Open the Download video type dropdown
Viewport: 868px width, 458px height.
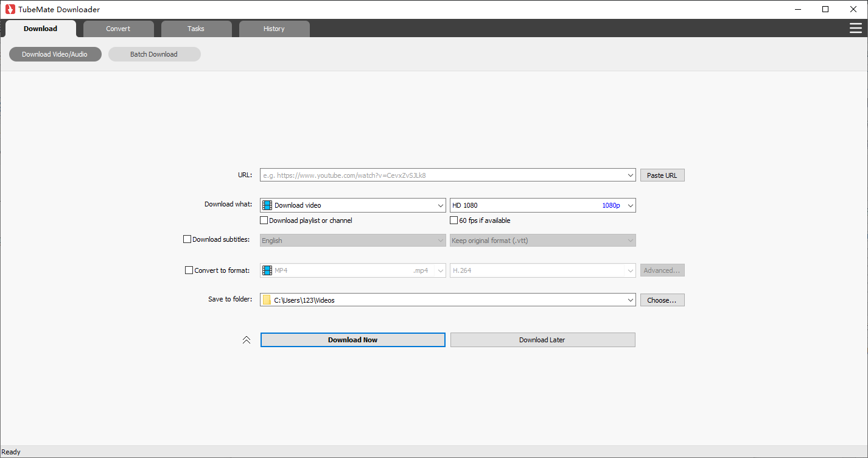pyautogui.click(x=353, y=205)
